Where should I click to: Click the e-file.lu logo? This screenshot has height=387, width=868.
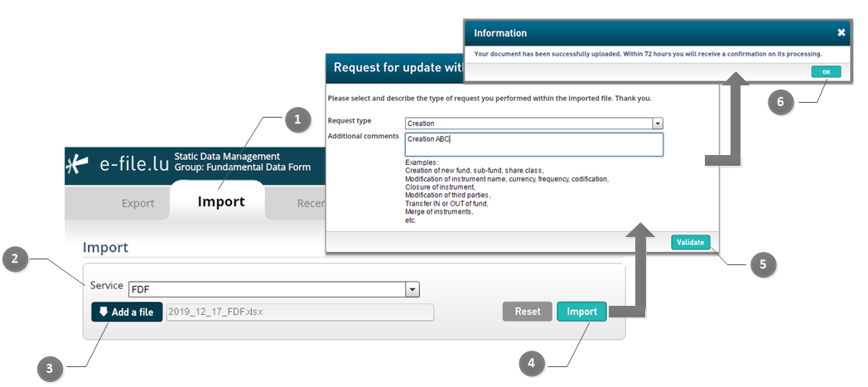[x=118, y=164]
